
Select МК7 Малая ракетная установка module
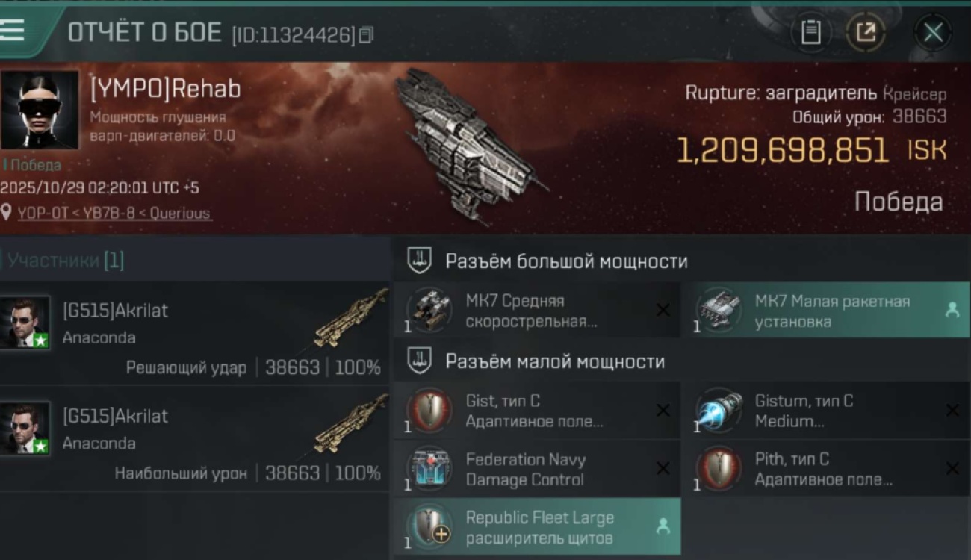point(826,310)
